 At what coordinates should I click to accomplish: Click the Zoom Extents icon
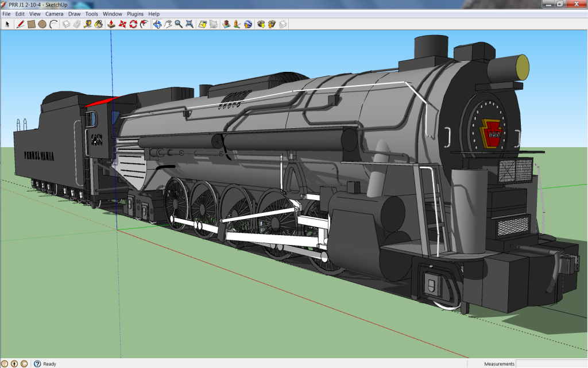pyautogui.click(x=189, y=24)
